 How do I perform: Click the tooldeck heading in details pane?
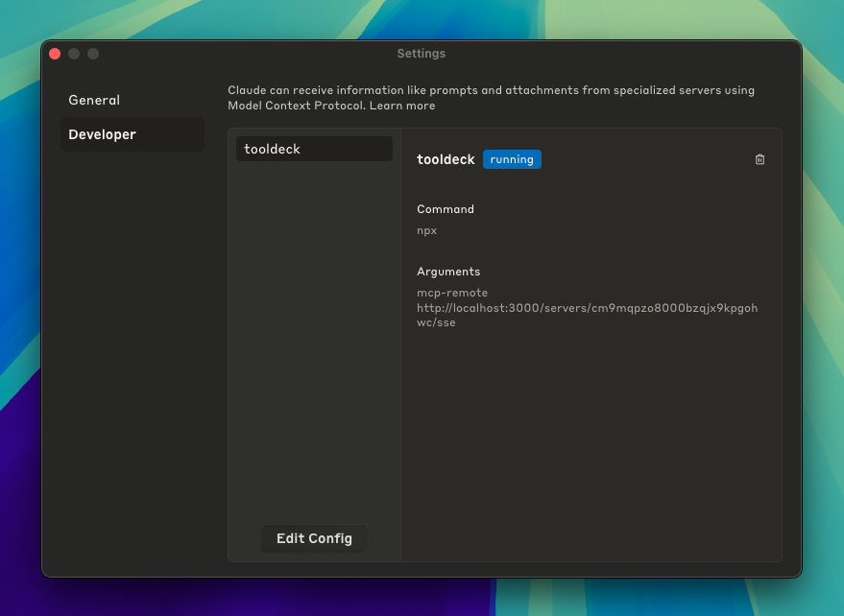(446, 160)
